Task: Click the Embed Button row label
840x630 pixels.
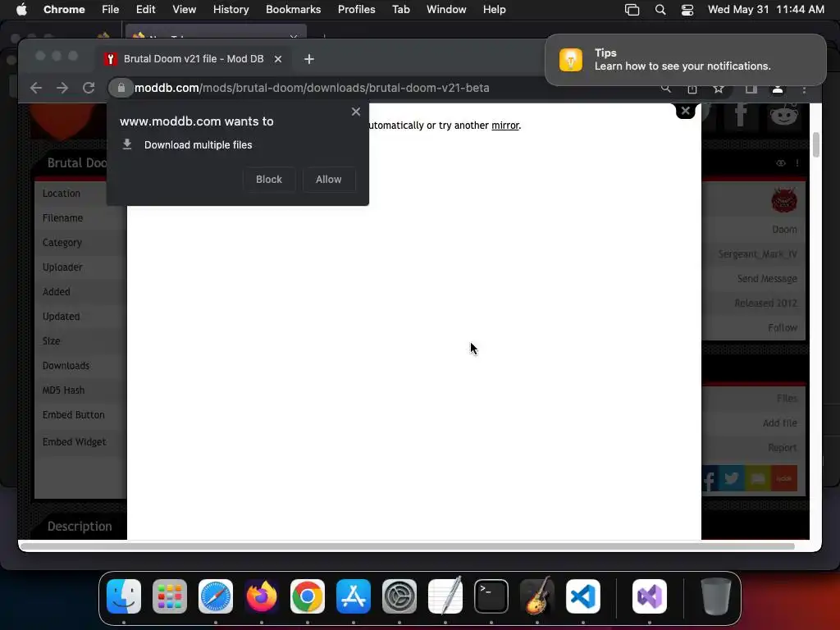Action: (x=73, y=415)
